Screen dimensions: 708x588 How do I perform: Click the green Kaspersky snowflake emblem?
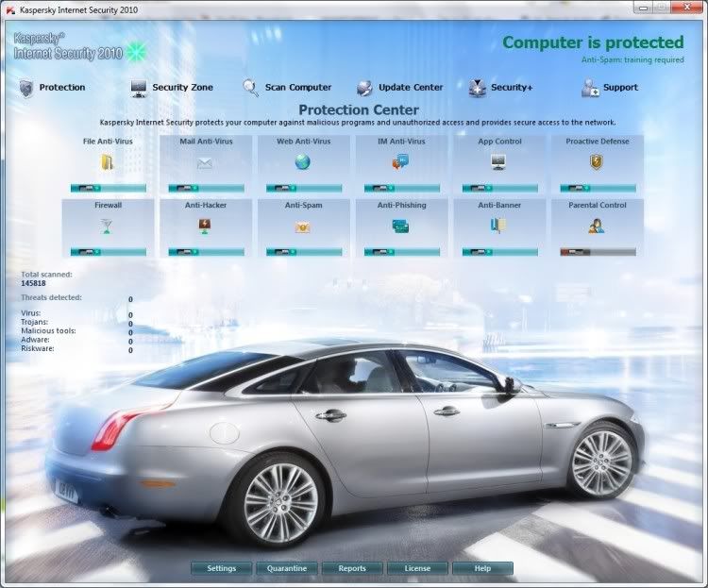135,53
